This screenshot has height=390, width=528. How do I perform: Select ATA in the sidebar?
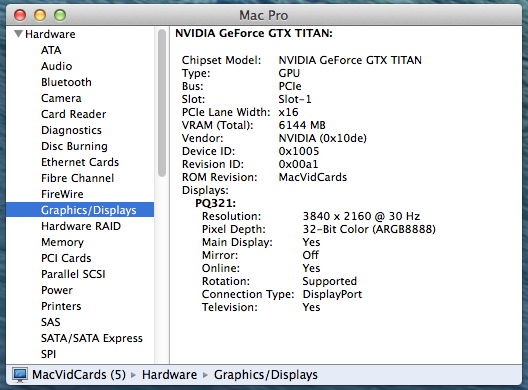click(x=51, y=50)
